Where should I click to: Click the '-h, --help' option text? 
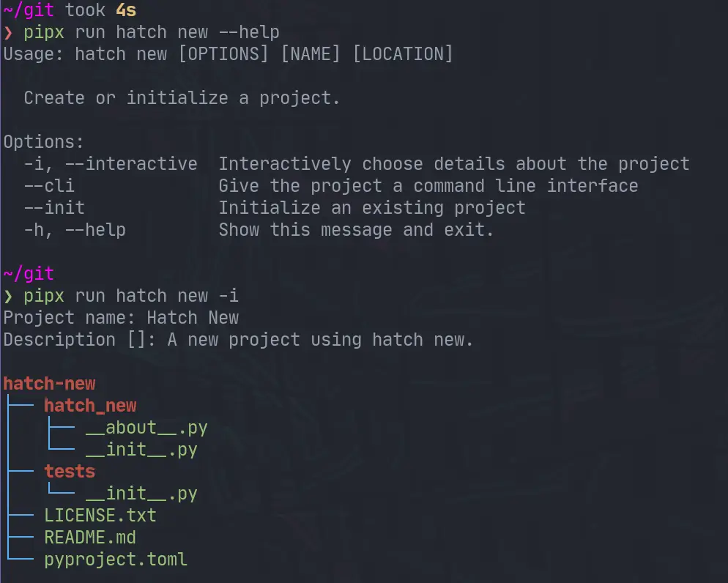pos(75,230)
